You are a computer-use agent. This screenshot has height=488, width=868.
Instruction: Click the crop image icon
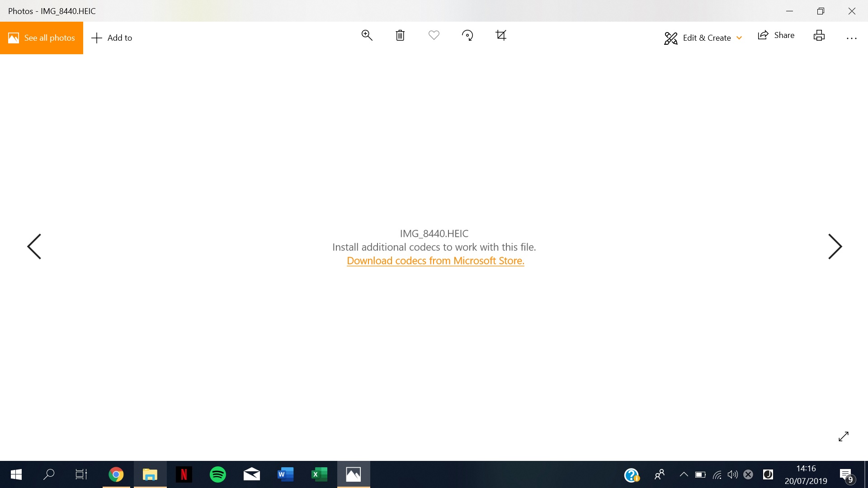coord(501,34)
